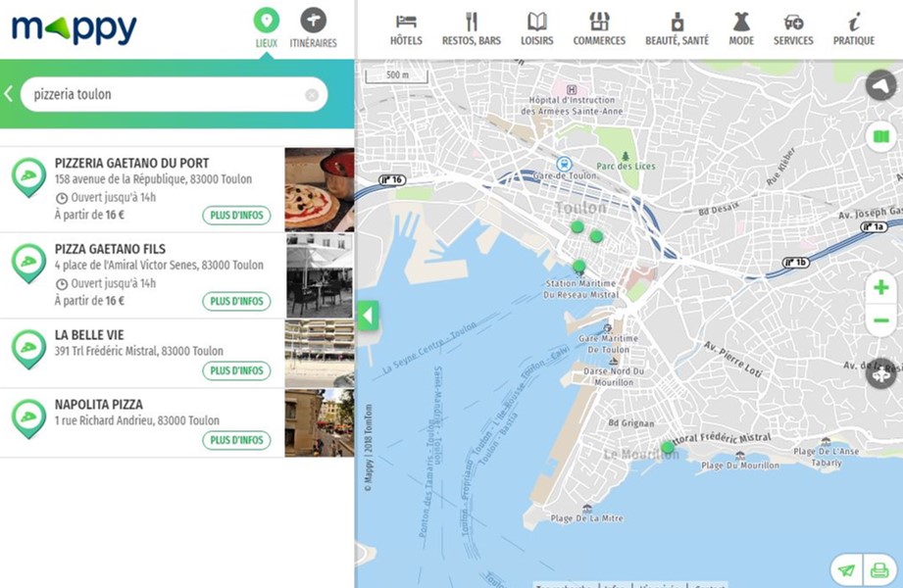This screenshot has height=588, width=903.
Task: Click the exit 16 road marker
Action: click(392, 179)
